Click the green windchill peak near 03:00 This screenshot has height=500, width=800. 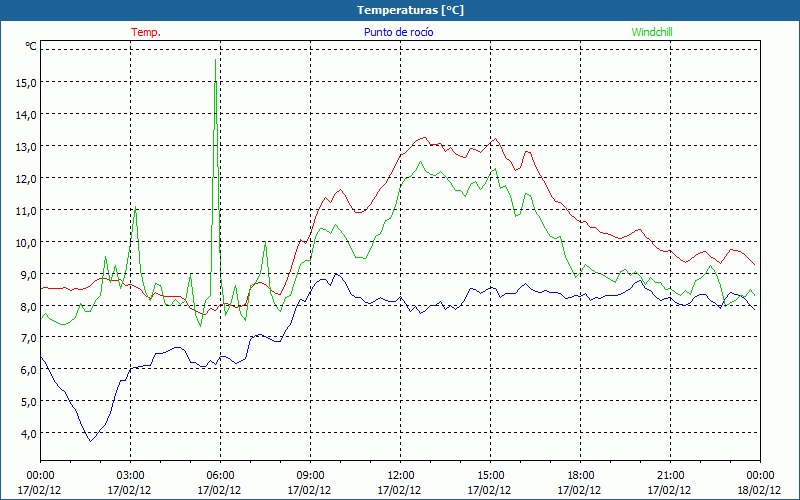pyautogui.click(x=135, y=207)
